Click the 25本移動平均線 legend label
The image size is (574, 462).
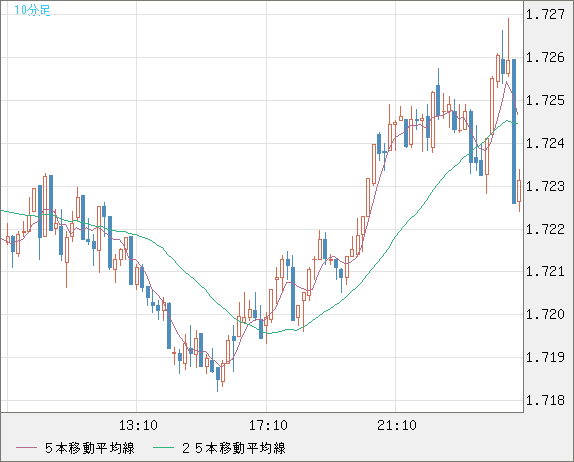234,448
